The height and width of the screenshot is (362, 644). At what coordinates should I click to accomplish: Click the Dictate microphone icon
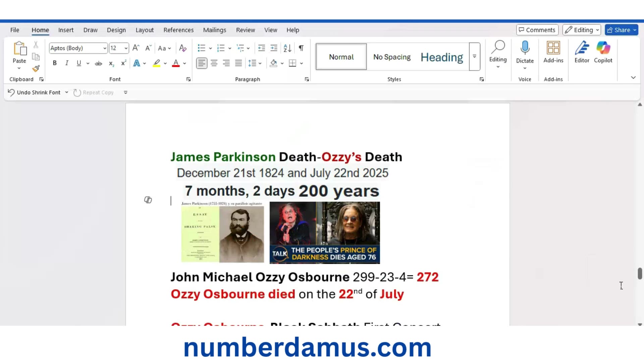pyautogui.click(x=525, y=49)
